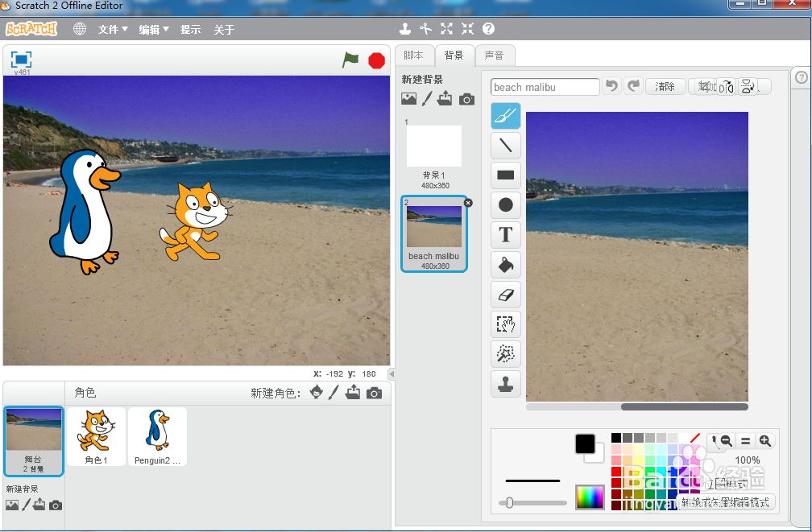The height and width of the screenshot is (532, 812).
Task: Select the Brush tool in paint editor
Action: pos(505,116)
